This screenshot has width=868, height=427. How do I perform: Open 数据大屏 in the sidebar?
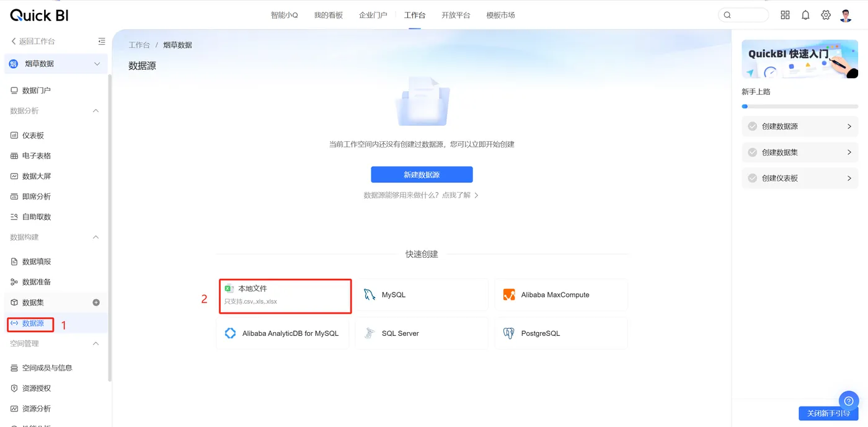click(x=37, y=176)
